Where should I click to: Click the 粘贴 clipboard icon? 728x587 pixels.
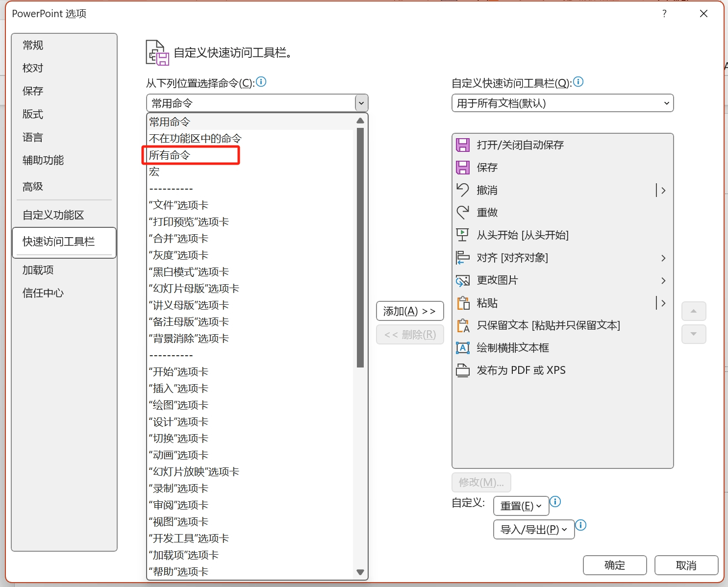pos(463,303)
